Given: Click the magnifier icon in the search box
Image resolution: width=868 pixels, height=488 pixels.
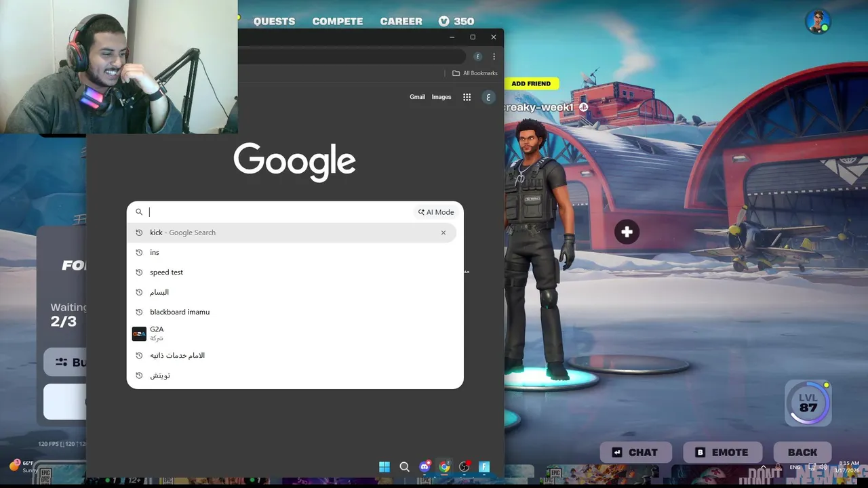Looking at the screenshot, I should [x=139, y=212].
